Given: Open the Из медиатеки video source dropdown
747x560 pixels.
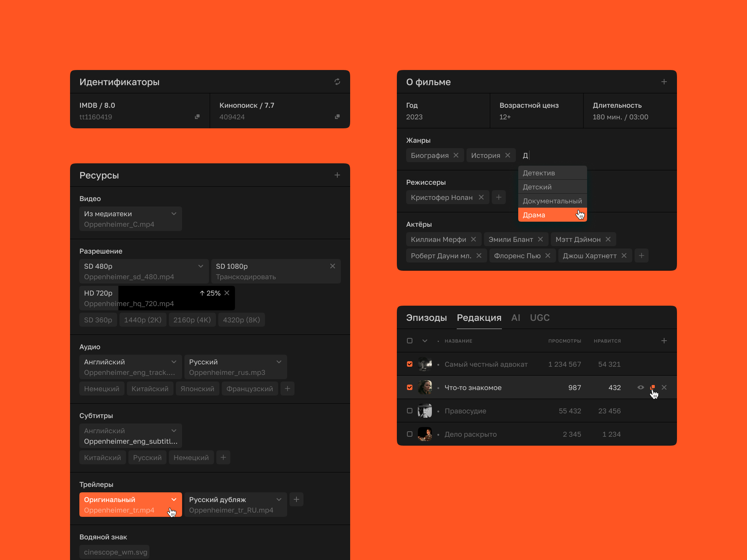Looking at the screenshot, I should pyautogui.click(x=174, y=213).
